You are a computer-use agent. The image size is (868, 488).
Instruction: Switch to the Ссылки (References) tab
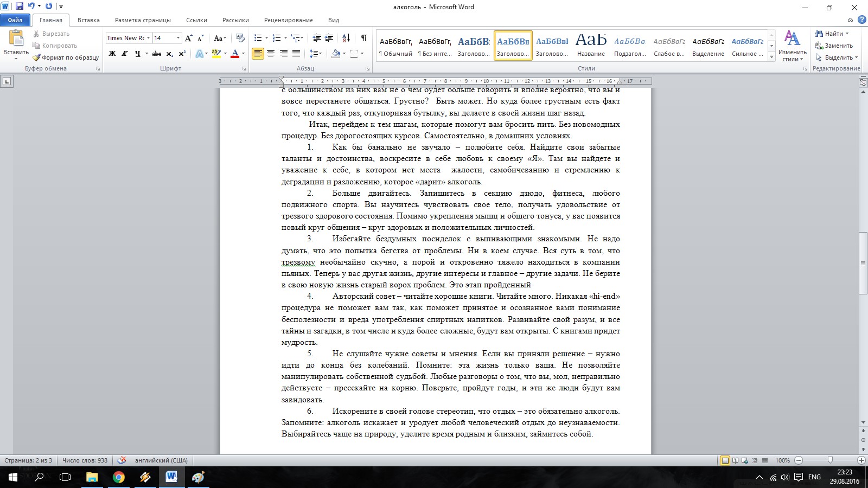(196, 20)
